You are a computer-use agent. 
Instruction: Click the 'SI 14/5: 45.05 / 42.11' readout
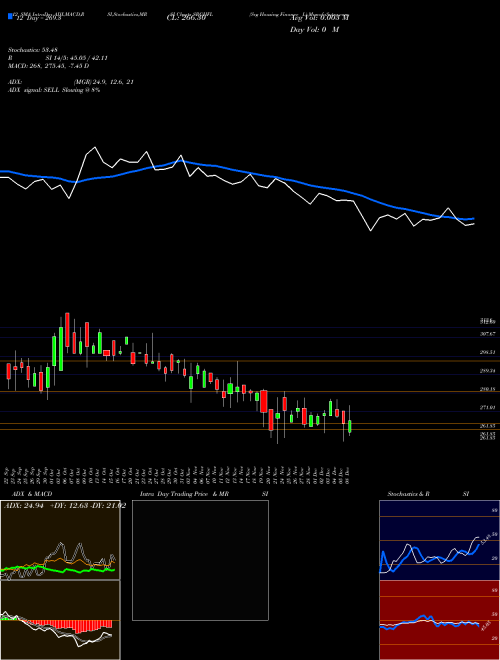tap(77, 58)
